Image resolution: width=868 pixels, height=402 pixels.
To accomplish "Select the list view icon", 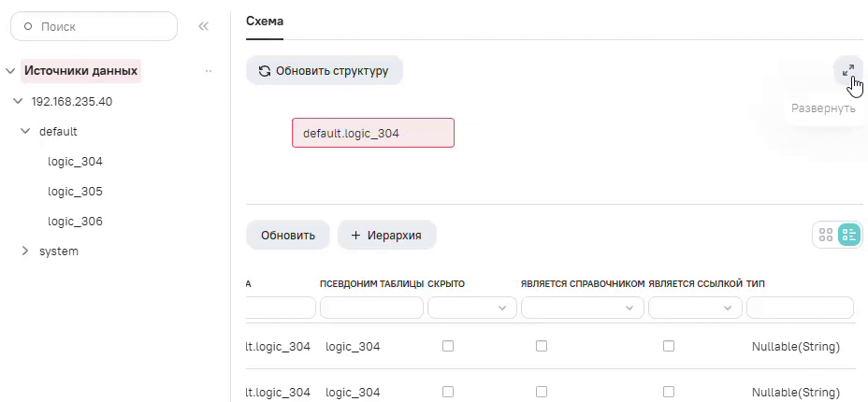I will tap(849, 235).
